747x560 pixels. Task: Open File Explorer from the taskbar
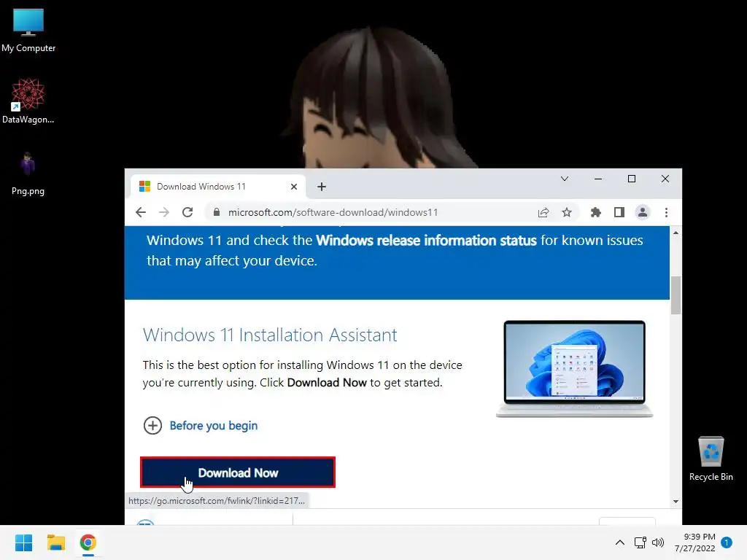tap(55, 542)
